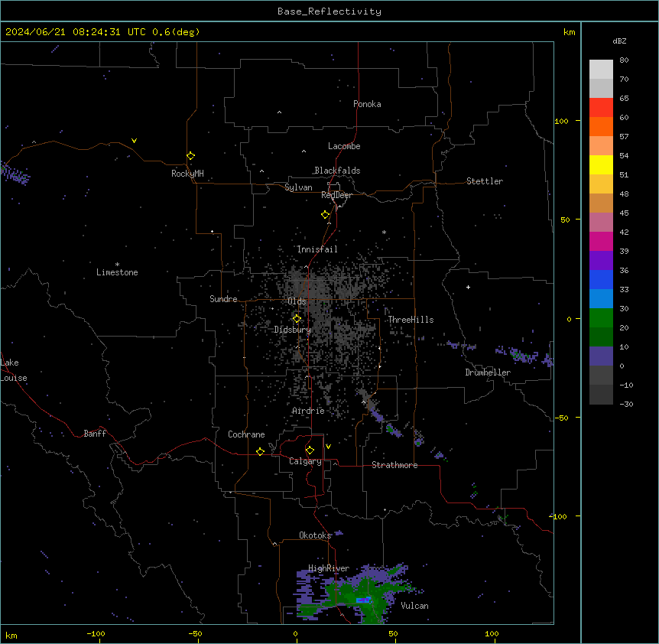Click the purple 10 dBZ legend swatch

[x=601, y=356]
